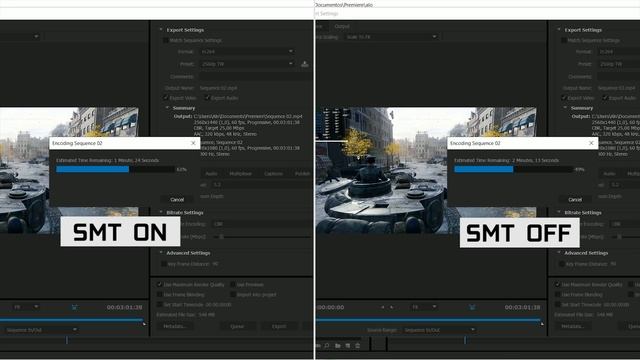Click Queue button in SMT ON window
Screen dimensions: 640x360
(x=237, y=327)
